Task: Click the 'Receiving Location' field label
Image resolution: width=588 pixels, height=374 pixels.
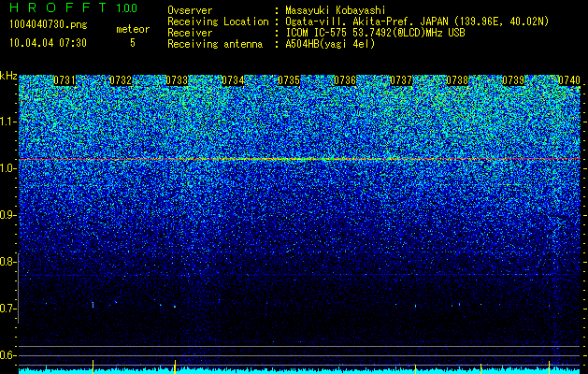Action: (218, 22)
